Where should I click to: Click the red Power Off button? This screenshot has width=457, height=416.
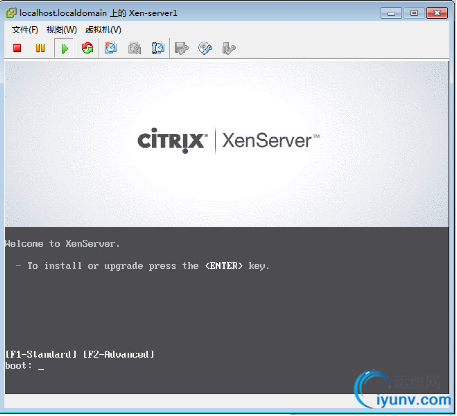click(x=17, y=48)
